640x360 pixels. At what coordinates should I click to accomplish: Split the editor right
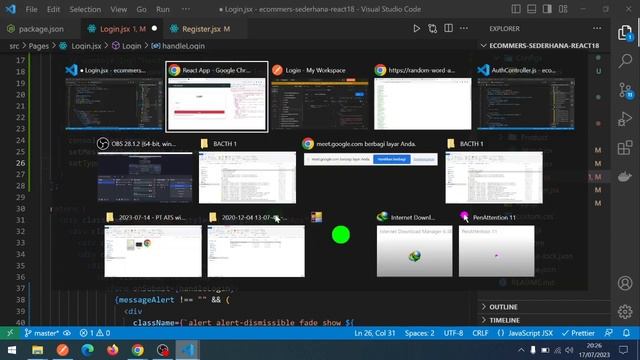tap(448, 28)
